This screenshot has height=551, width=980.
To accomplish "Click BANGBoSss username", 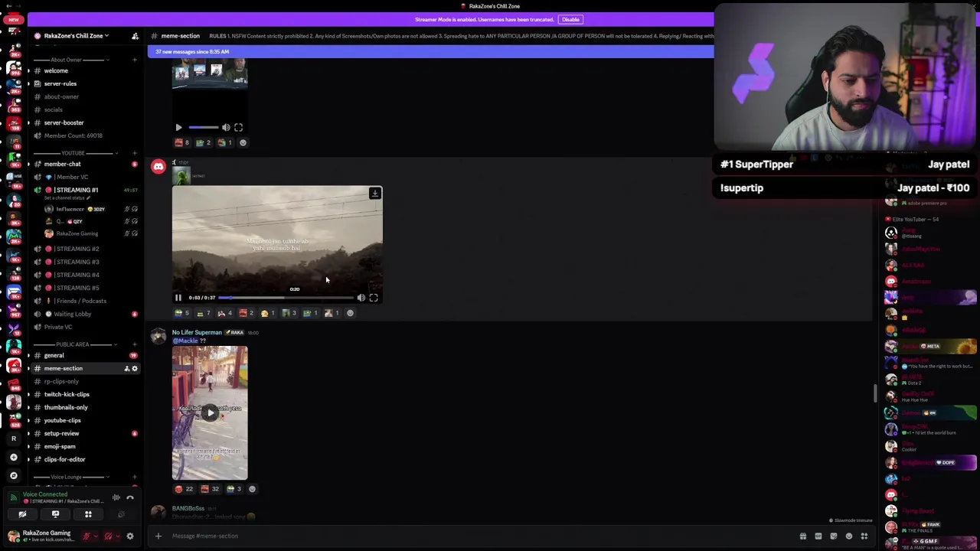I will tap(188, 508).
